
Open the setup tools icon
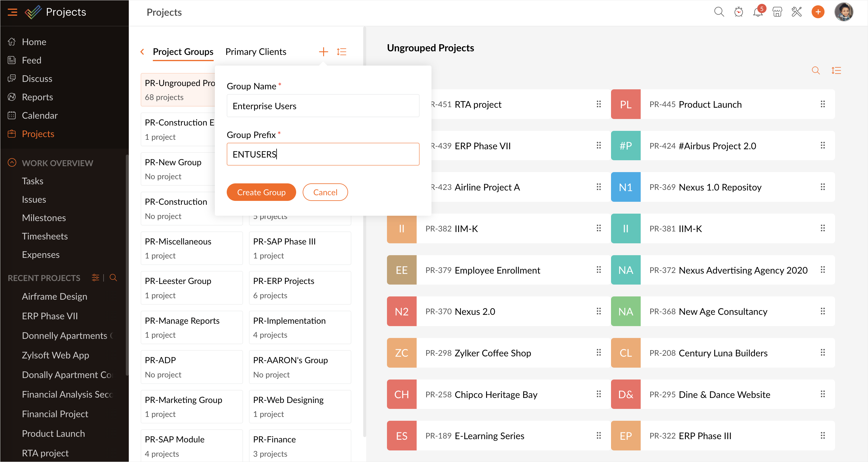796,12
